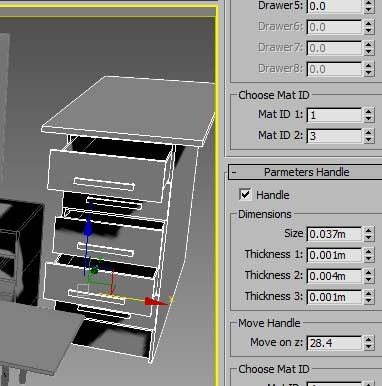Click the Move on z field
Viewport: 382px width, 386px height.
(334, 343)
